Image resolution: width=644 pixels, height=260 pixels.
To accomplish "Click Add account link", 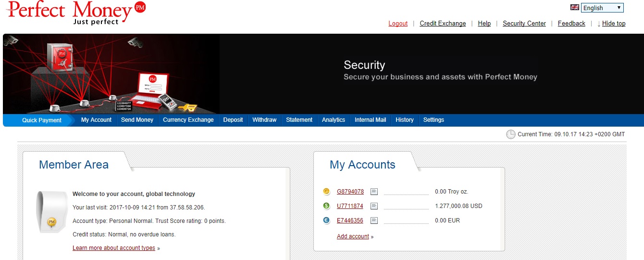I will coord(353,236).
